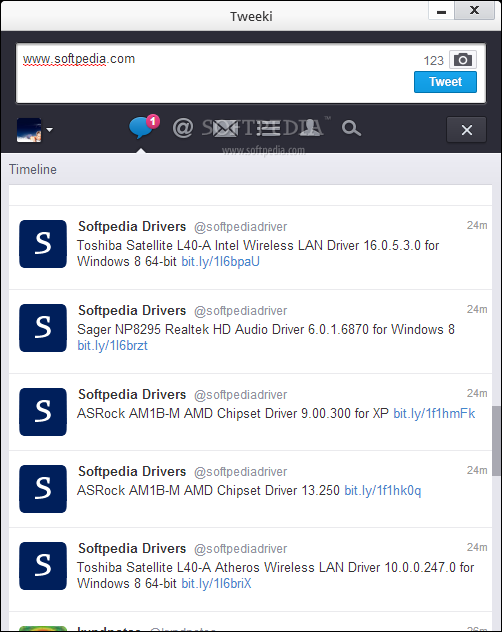Open the account avatar dropdown arrow
Screen dimensions: 502x632
(x=50, y=130)
